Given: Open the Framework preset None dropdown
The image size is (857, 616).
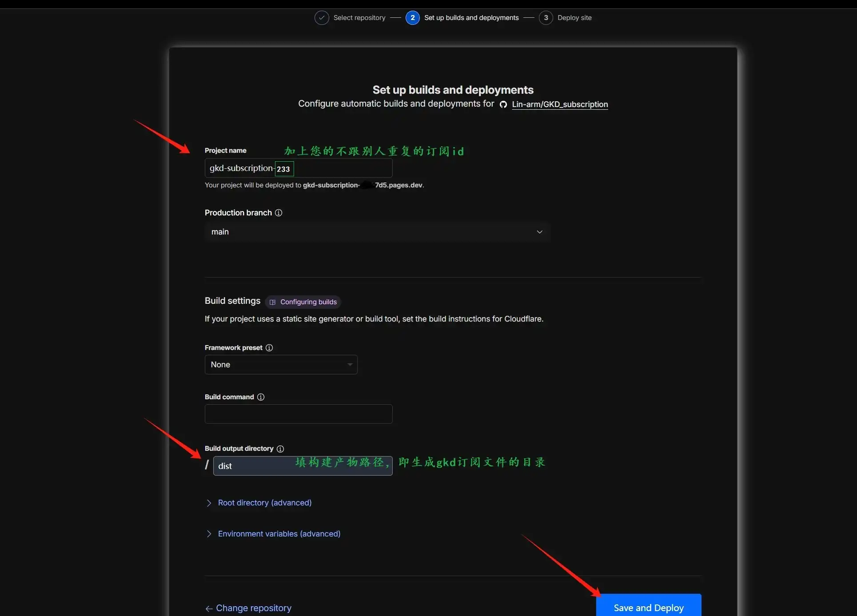Looking at the screenshot, I should 281,365.
